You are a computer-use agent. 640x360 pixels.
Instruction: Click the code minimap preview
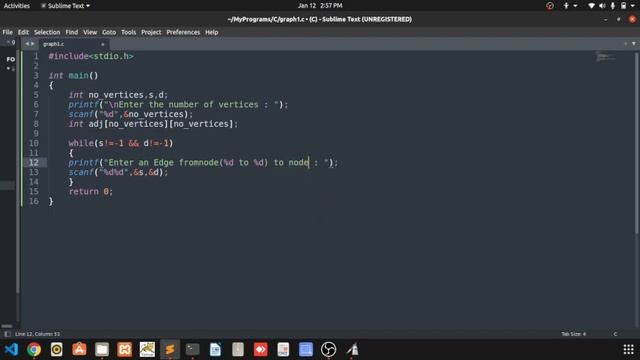[x=606, y=57]
